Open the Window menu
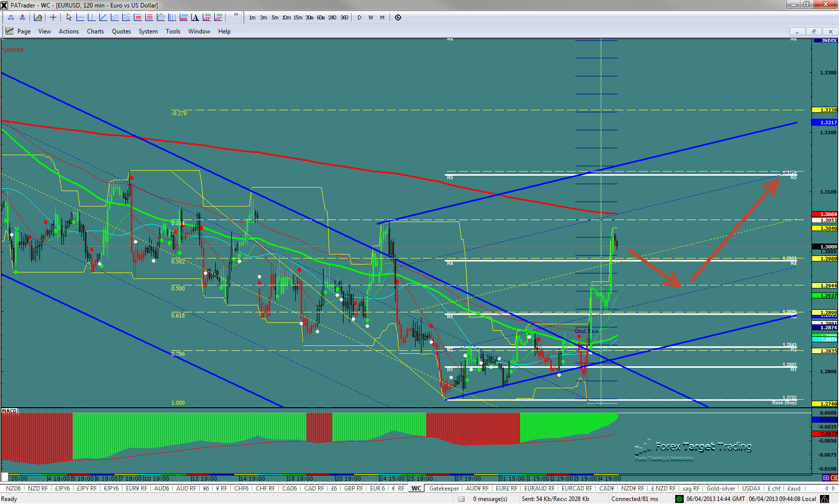Screen dimensions: 839x504 199,31
